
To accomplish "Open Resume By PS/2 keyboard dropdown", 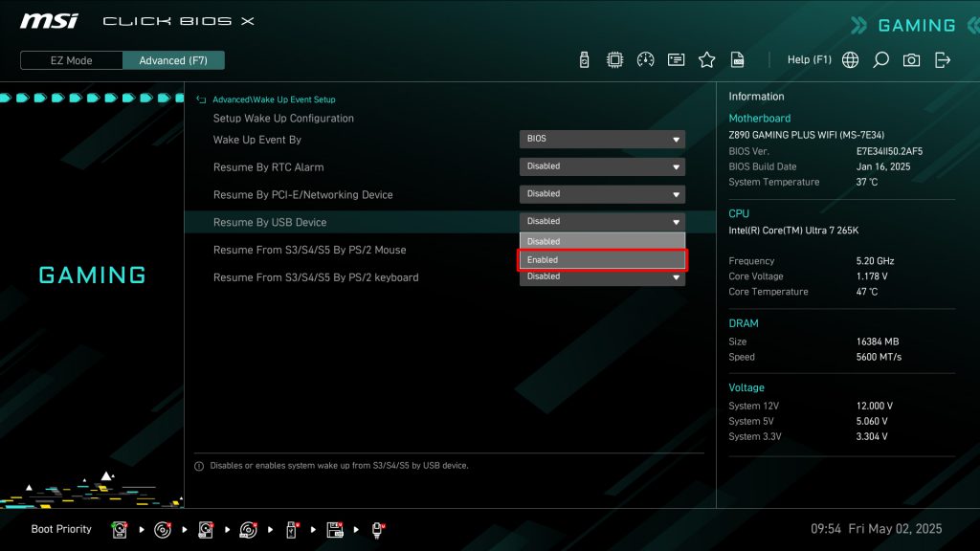I will click(x=602, y=278).
